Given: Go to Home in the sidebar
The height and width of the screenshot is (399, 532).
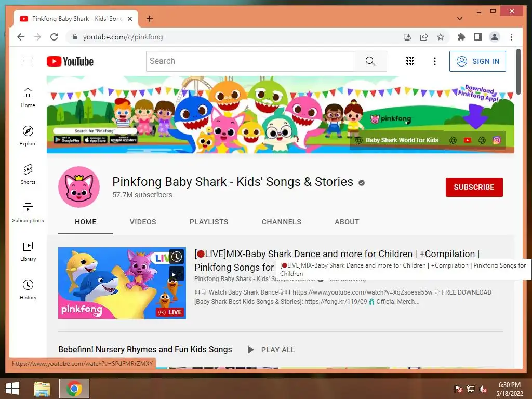Looking at the screenshot, I should [28, 98].
